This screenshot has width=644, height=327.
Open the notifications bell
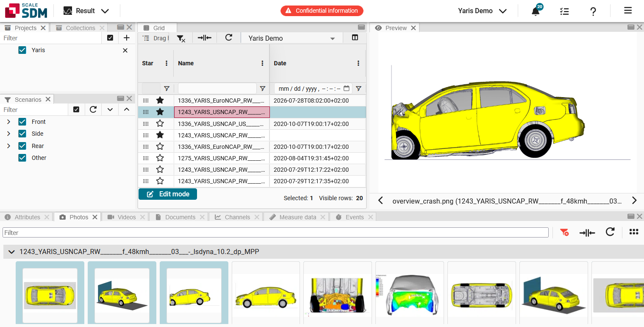[x=536, y=11]
